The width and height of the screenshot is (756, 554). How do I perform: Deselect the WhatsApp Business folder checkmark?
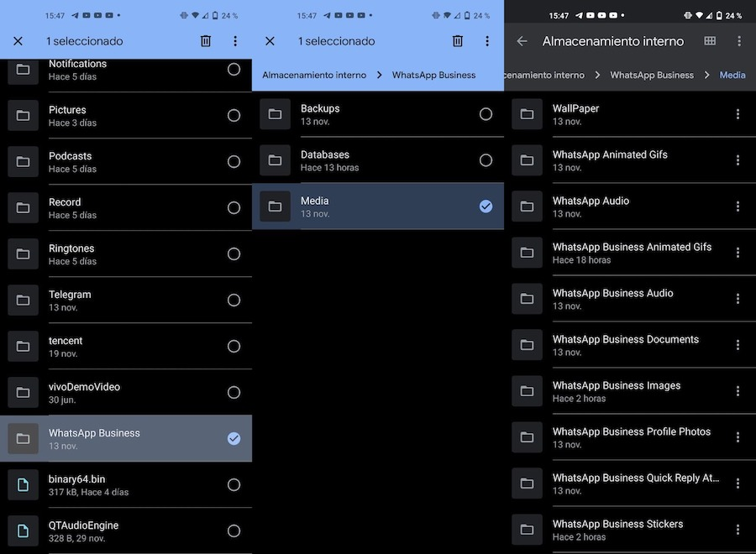point(234,438)
